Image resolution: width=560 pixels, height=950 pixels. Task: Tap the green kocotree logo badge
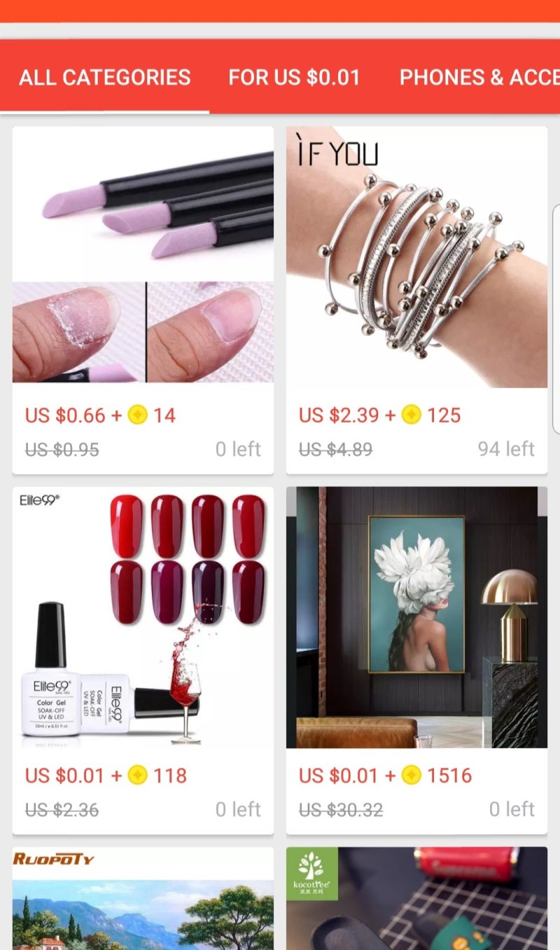click(312, 874)
